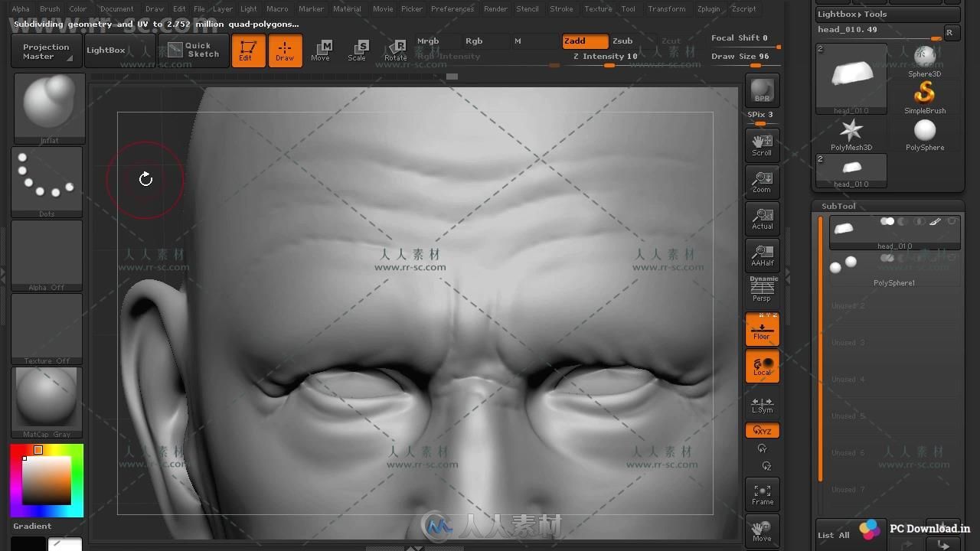Switch to Scale transform mode
The image size is (980, 551).
[358, 51]
